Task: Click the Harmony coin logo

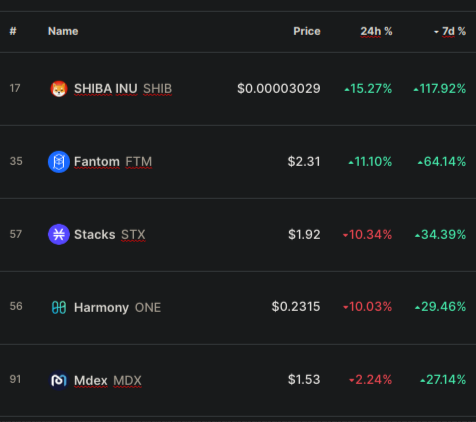Action: (59, 307)
